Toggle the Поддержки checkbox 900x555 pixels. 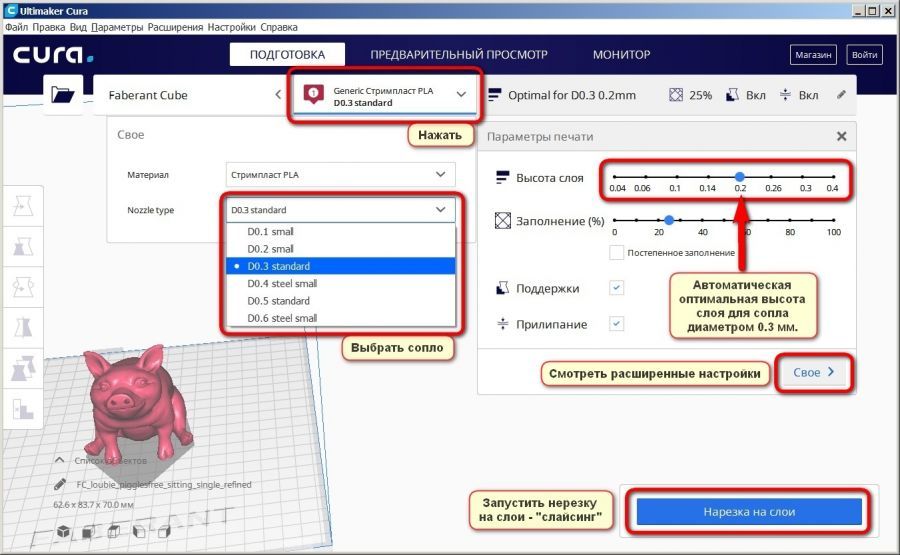pyautogui.click(x=617, y=288)
